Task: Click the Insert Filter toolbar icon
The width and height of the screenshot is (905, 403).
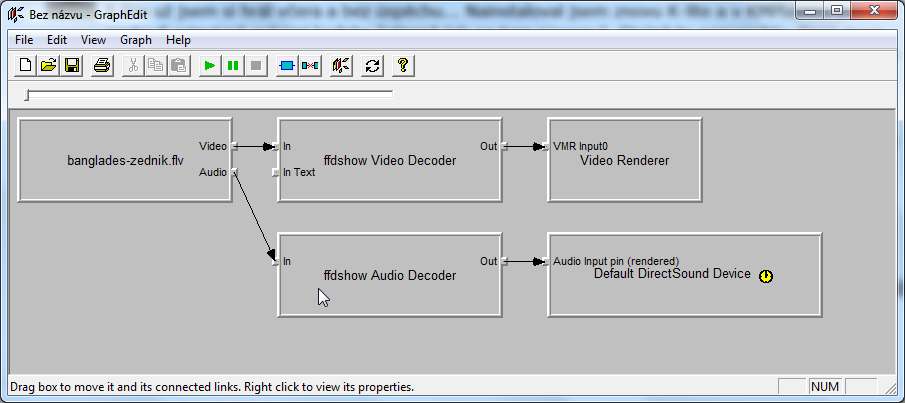Action: click(x=287, y=65)
